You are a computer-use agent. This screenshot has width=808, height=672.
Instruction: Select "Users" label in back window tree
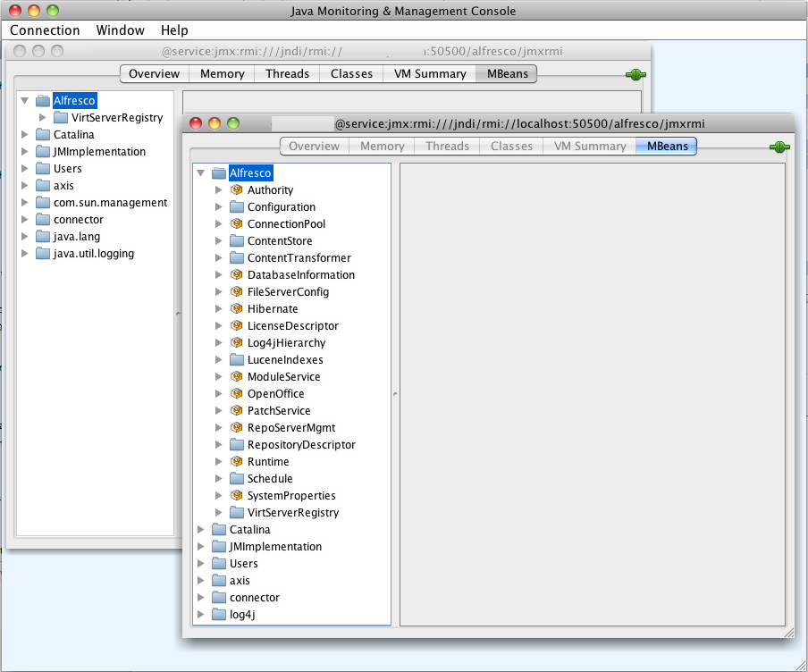68,169
